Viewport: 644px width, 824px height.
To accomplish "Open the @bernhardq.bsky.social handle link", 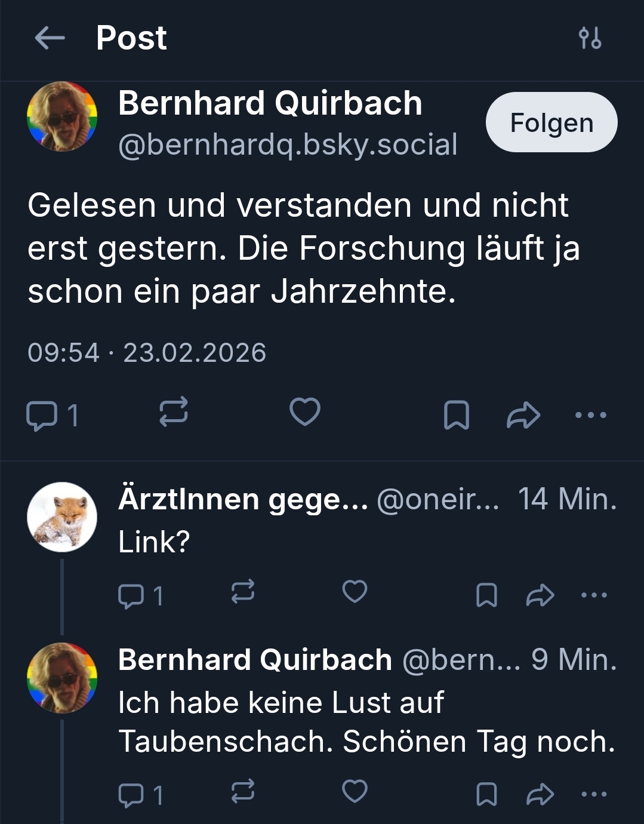I will point(288,144).
